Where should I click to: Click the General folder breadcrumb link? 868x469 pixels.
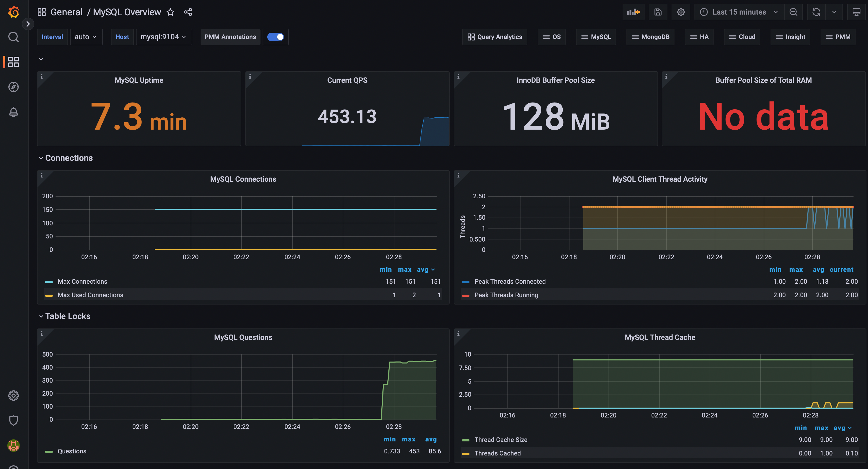66,12
